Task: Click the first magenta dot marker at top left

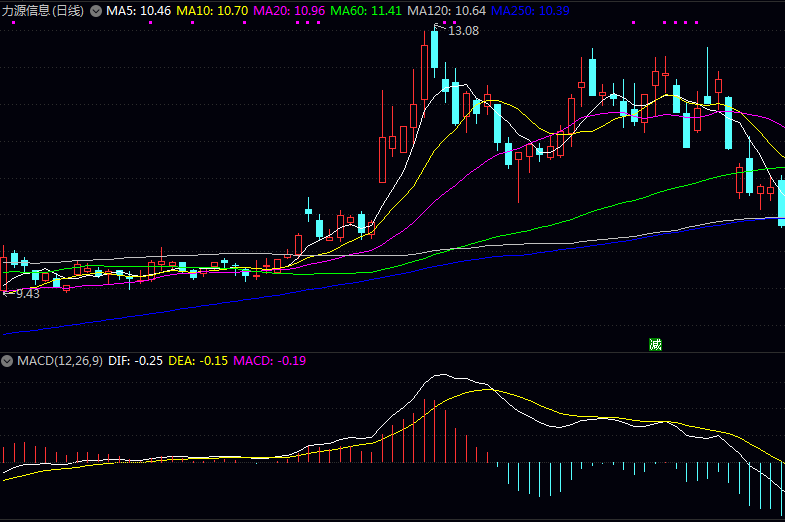Action: tap(14, 23)
